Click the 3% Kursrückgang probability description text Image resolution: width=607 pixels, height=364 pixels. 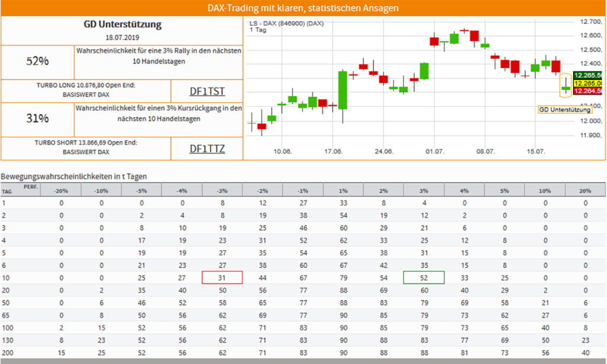[159, 113]
